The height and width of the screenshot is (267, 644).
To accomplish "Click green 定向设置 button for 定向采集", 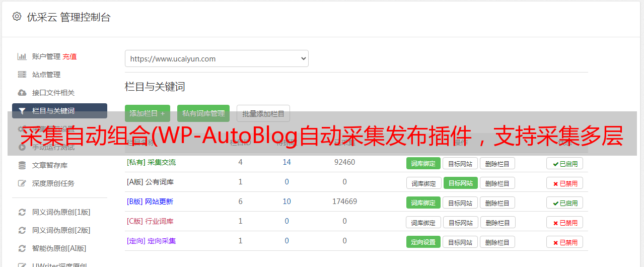I will coord(423,242).
